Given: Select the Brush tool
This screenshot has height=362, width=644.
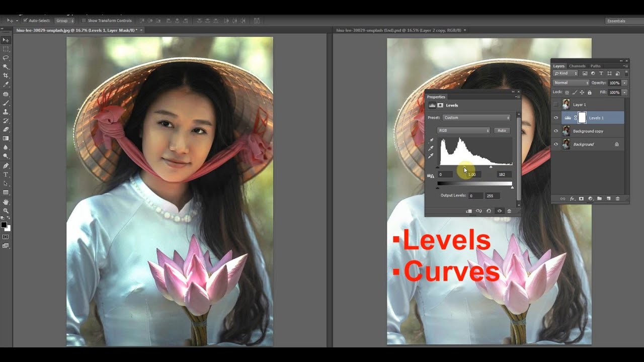Looking at the screenshot, I should pos(6,103).
